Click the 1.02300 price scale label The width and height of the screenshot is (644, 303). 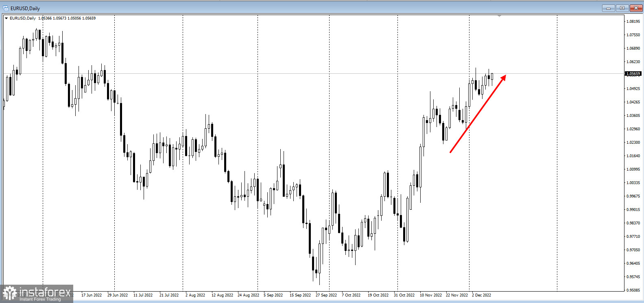pos(633,143)
